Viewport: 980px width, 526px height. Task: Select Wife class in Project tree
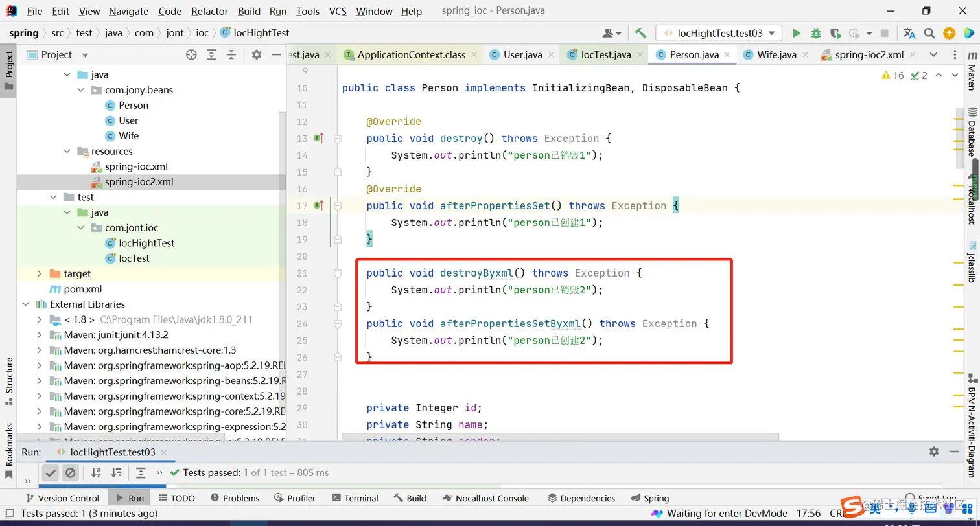pos(128,136)
